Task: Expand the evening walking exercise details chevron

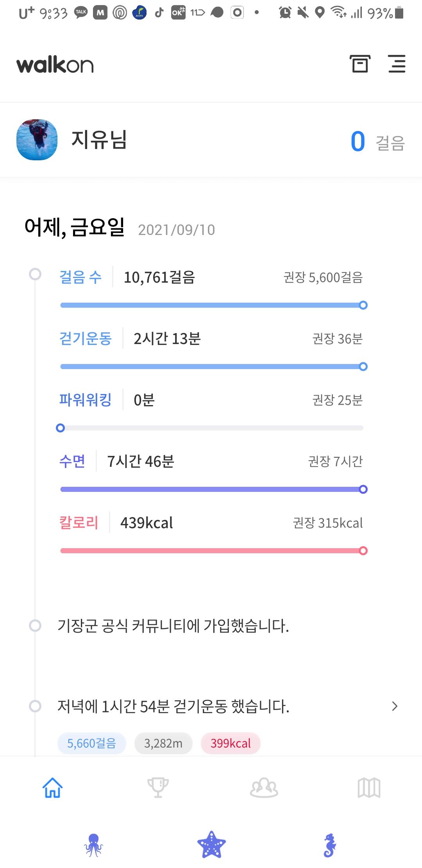Action: [x=394, y=706]
